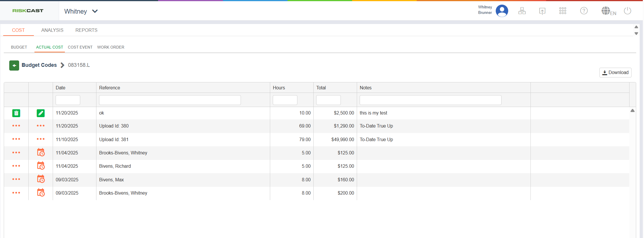Select the COST EVENT sub-tab

coord(80,47)
